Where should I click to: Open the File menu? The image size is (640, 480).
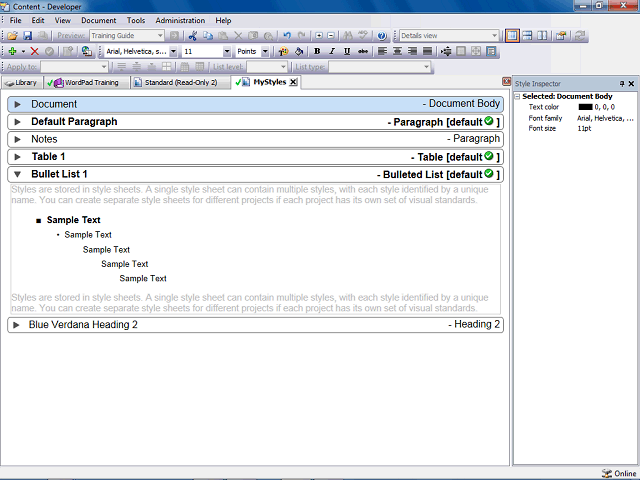pos(16,20)
